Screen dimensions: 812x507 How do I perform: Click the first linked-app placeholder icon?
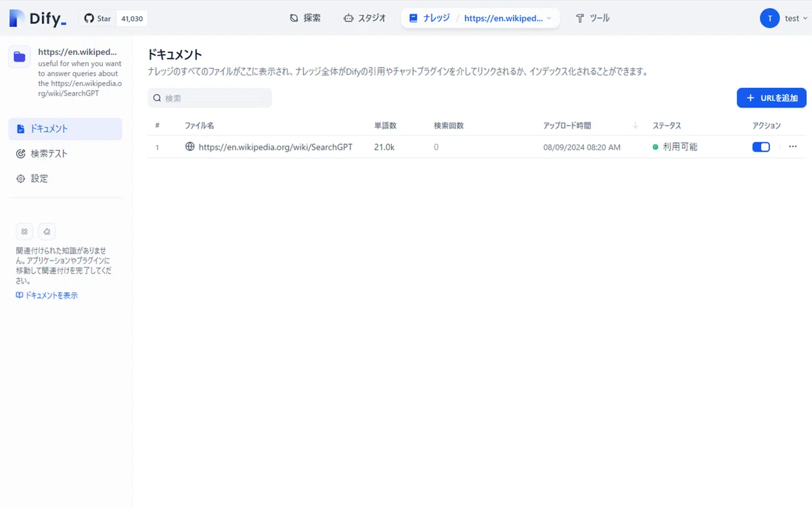[x=24, y=232]
